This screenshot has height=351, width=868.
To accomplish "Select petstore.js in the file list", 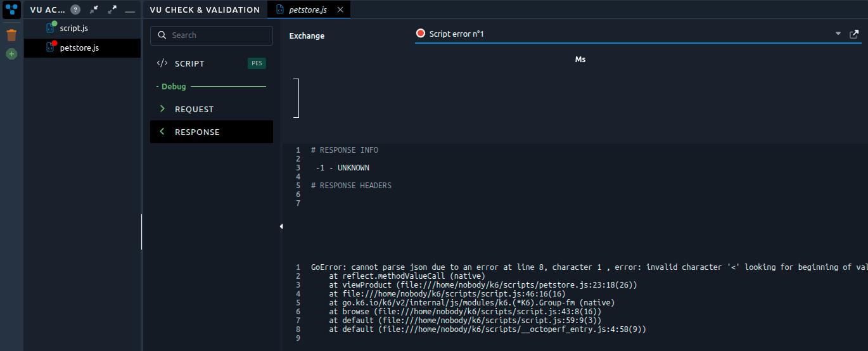I will pyautogui.click(x=82, y=48).
